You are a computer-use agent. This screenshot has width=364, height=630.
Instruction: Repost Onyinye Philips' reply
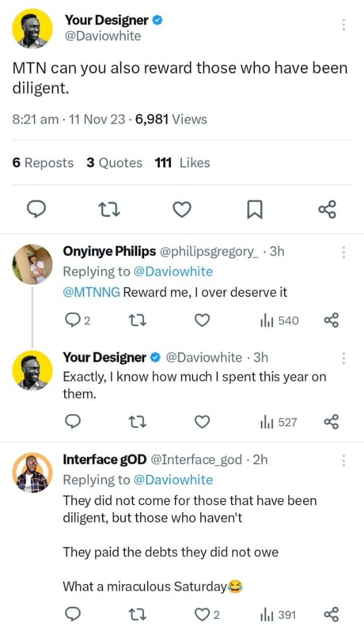click(x=137, y=320)
